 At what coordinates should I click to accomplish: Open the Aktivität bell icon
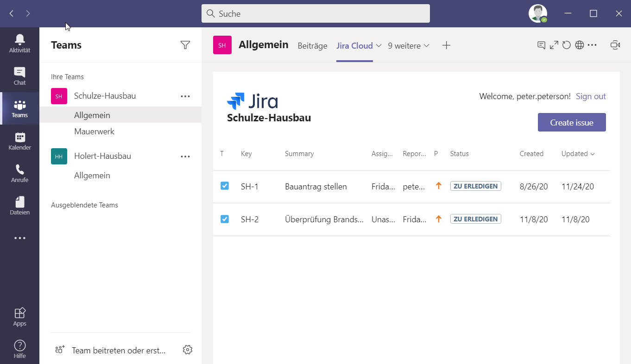click(x=19, y=44)
